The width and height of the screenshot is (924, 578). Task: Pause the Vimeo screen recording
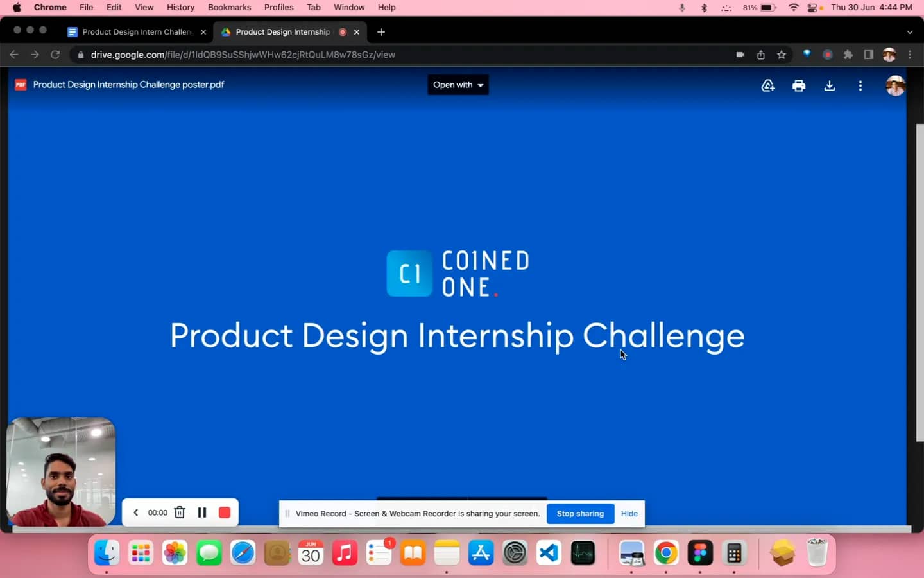click(x=202, y=512)
